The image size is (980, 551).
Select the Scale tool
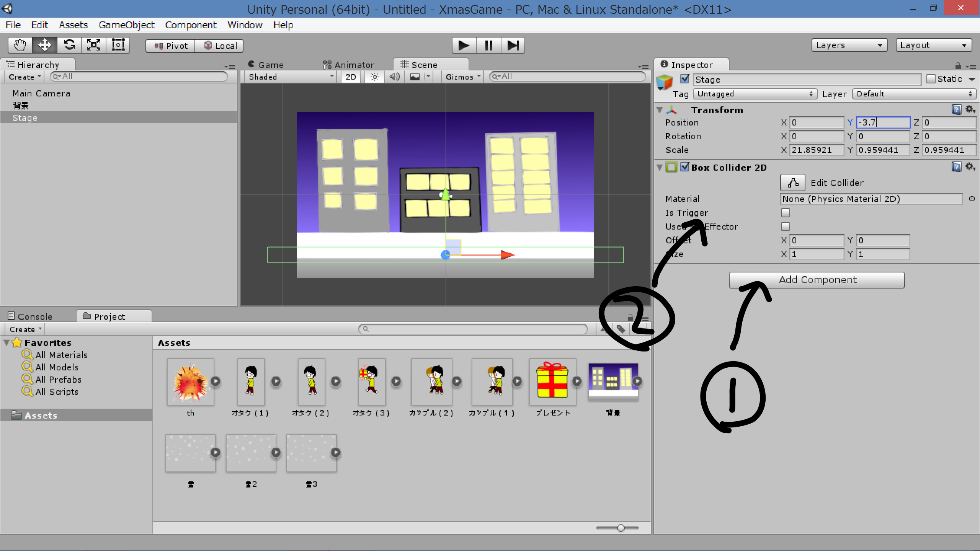point(94,45)
